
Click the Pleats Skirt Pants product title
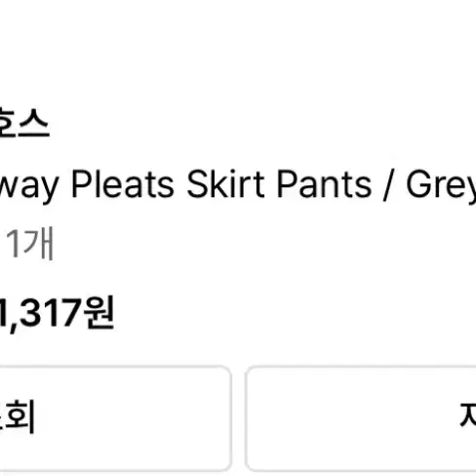pos(238,185)
